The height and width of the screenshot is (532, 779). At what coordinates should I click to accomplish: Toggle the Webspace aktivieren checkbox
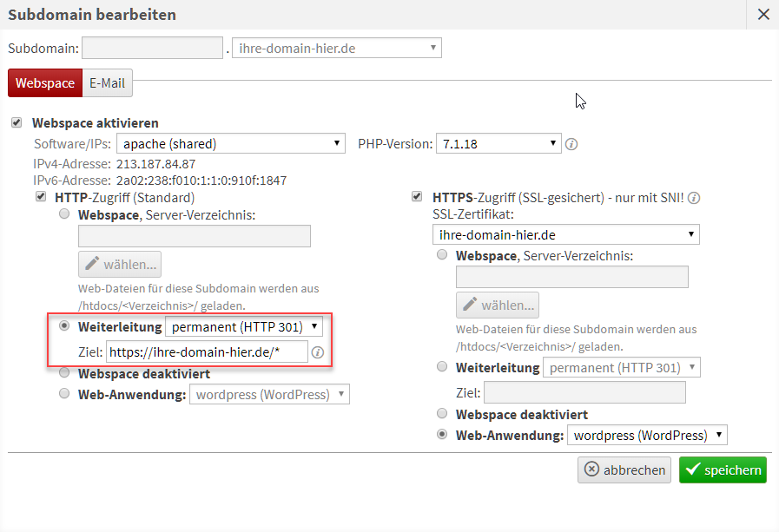(x=17, y=123)
